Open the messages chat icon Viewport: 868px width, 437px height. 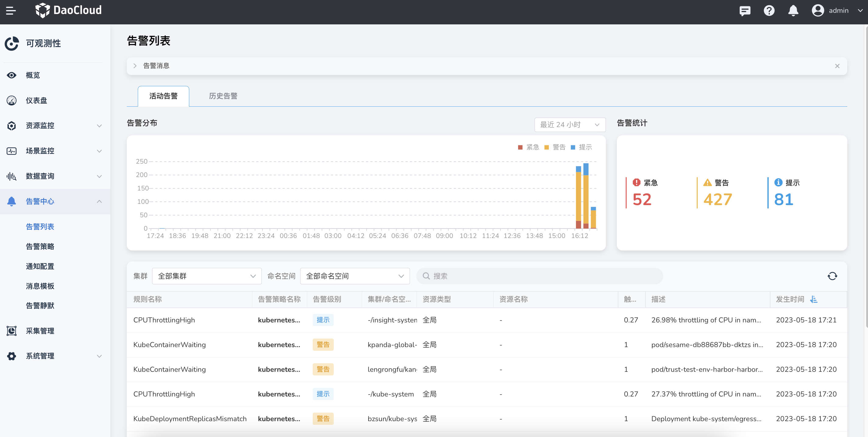pyautogui.click(x=745, y=11)
